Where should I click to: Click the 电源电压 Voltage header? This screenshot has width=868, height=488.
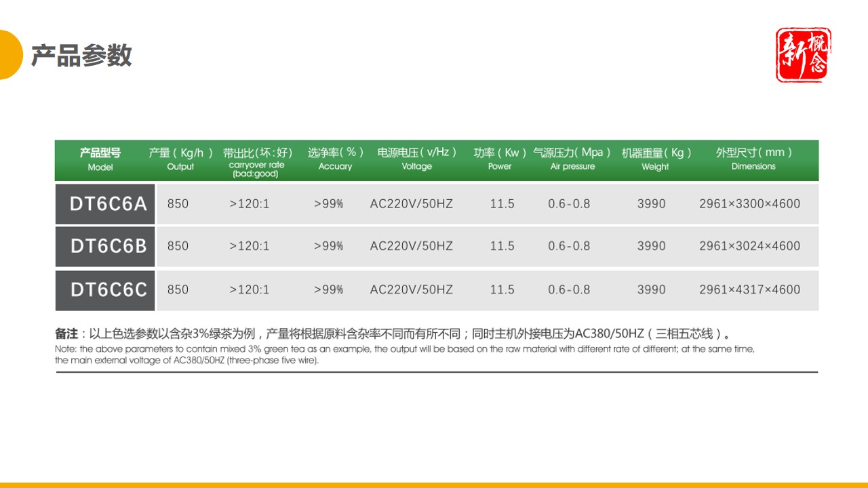416,160
